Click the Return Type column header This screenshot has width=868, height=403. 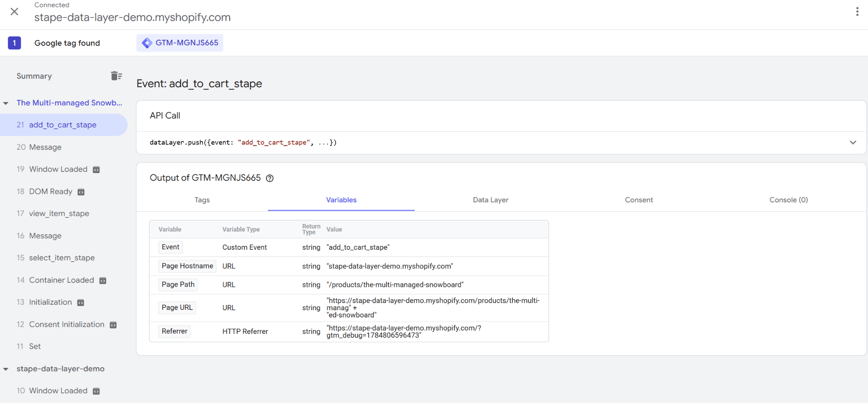tap(311, 229)
